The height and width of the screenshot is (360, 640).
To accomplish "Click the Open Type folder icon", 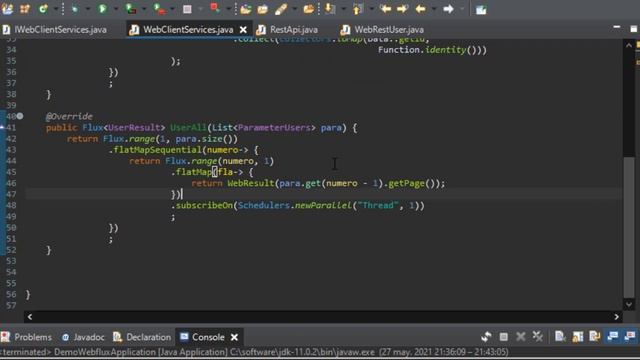I will click(245, 9).
